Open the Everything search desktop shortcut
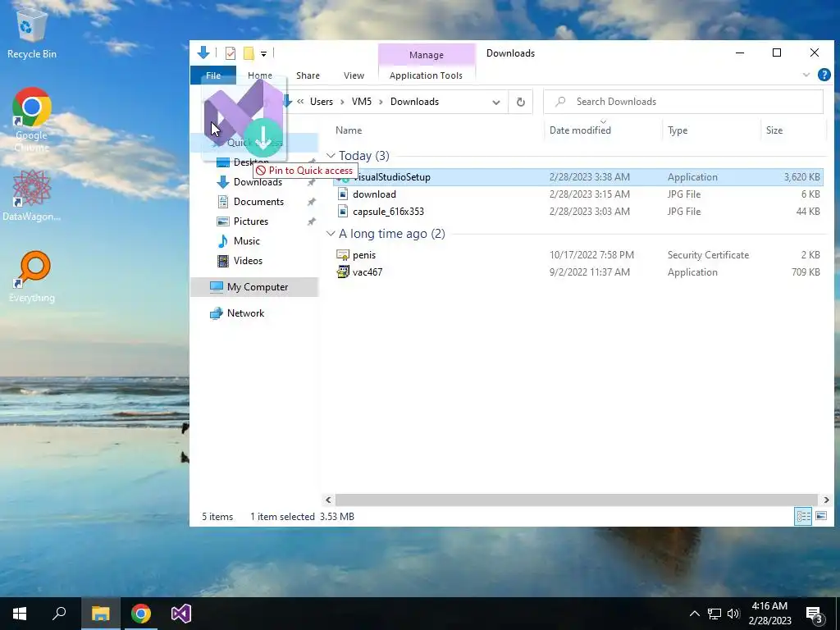Image resolution: width=840 pixels, height=630 pixels. 32,276
